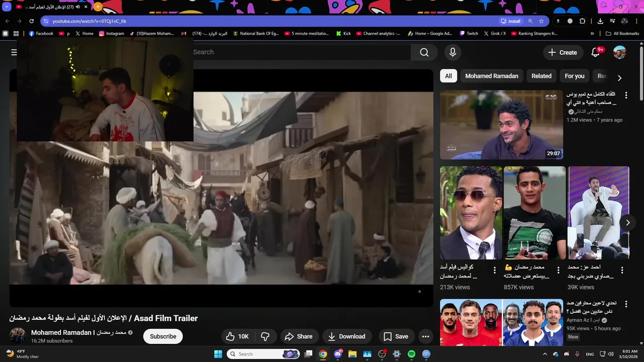Image resolution: width=644 pixels, height=362 pixels.
Task: Open the notifications bell
Action: [596, 52]
